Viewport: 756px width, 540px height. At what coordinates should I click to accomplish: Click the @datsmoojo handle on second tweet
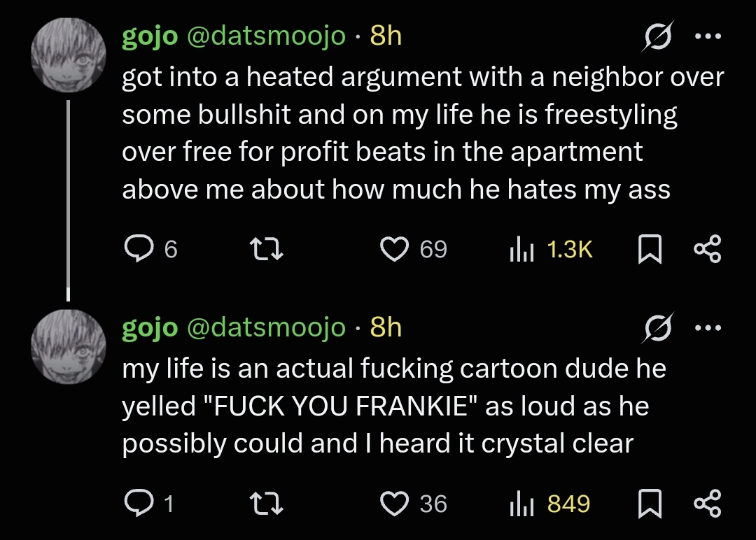click(x=265, y=327)
